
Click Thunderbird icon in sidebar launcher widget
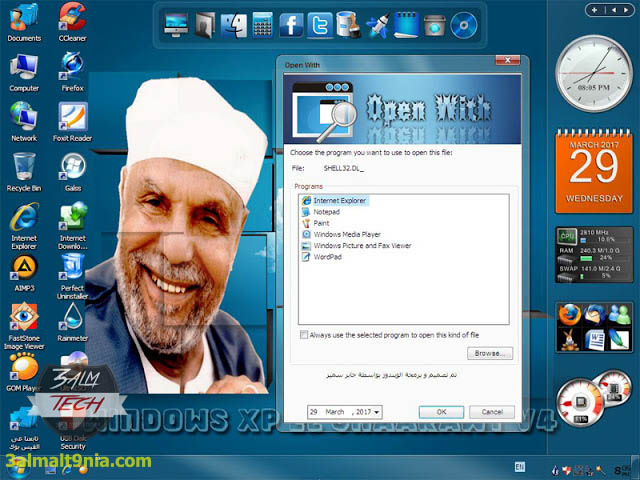(x=594, y=315)
